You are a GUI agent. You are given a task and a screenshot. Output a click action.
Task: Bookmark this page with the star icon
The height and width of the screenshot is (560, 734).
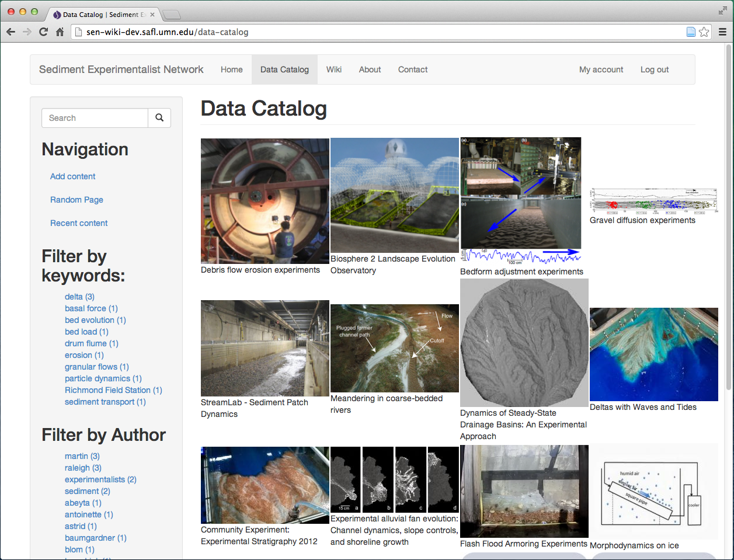tap(704, 32)
